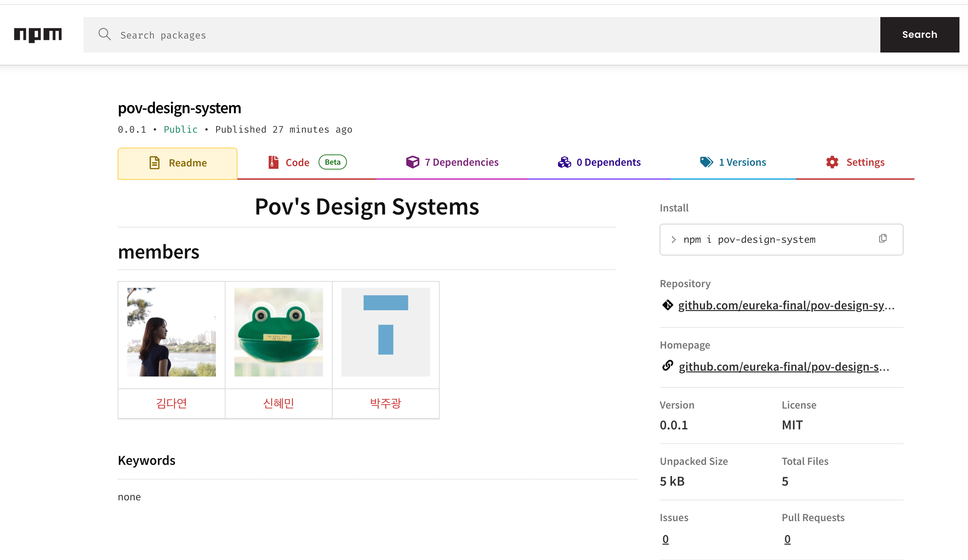968x560 pixels.
Task: Open the 박주광 member link
Action: [x=386, y=403]
